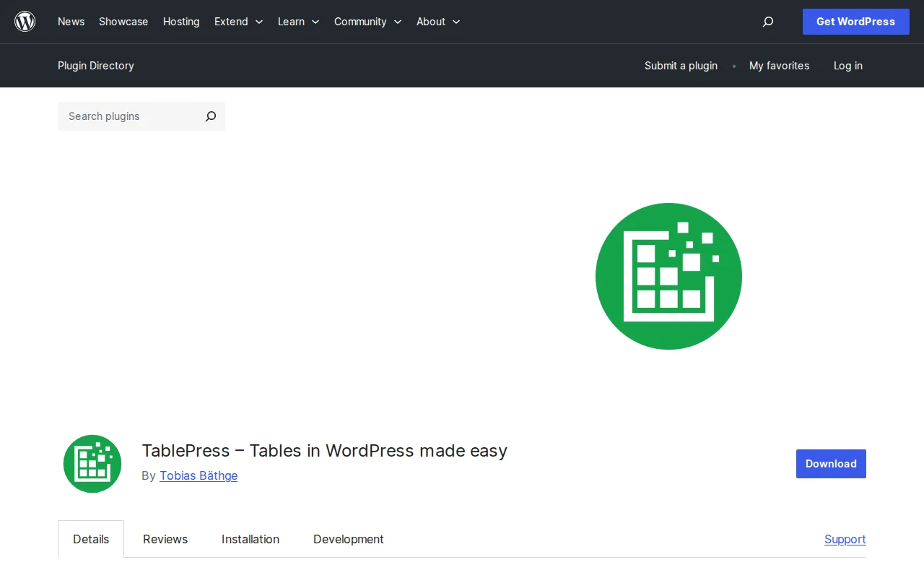Click the Get WordPress button
Viewport: 924px width, 578px height.
[855, 22]
